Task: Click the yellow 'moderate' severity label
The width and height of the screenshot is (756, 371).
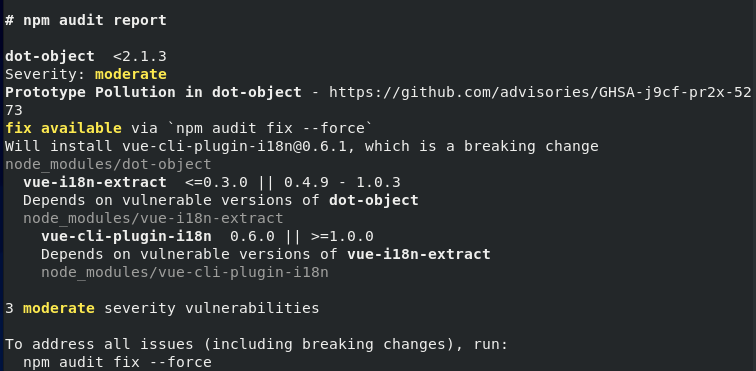Action: coord(131,74)
